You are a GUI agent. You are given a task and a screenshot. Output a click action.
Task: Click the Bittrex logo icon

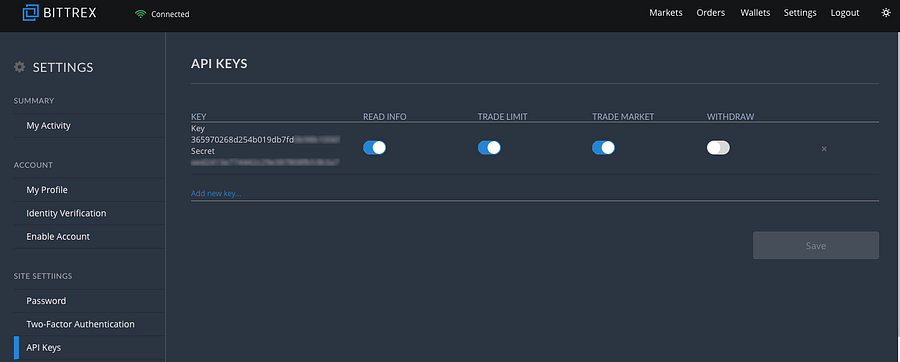point(30,12)
